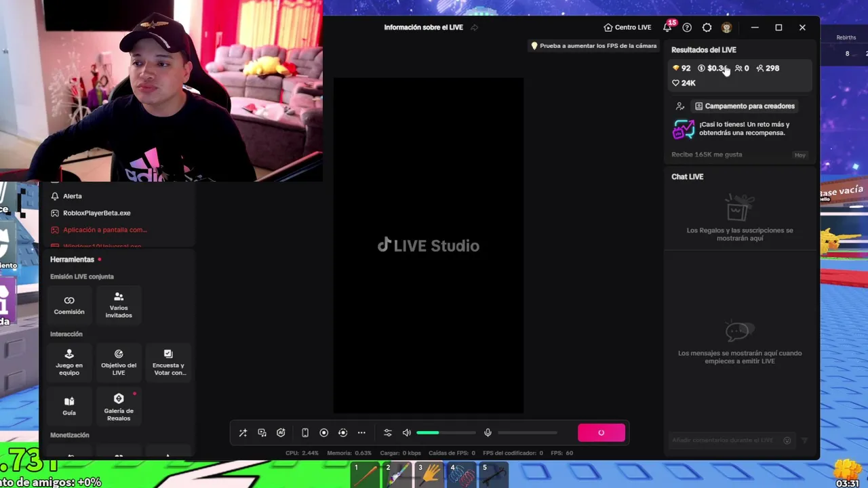Click the FPS camera tip message
This screenshot has height=488, width=868.
[x=593, y=45]
